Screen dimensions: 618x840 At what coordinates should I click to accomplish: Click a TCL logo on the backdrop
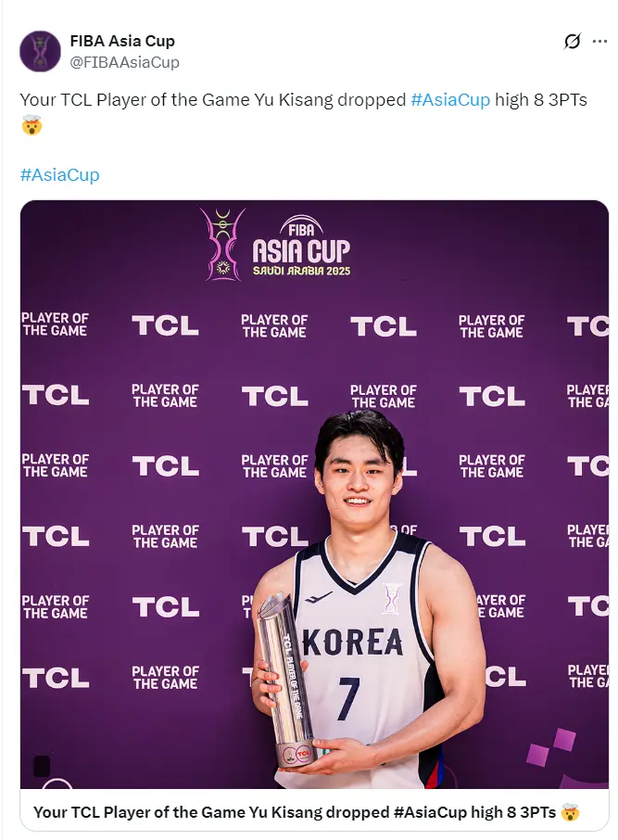click(x=165, y=325)
